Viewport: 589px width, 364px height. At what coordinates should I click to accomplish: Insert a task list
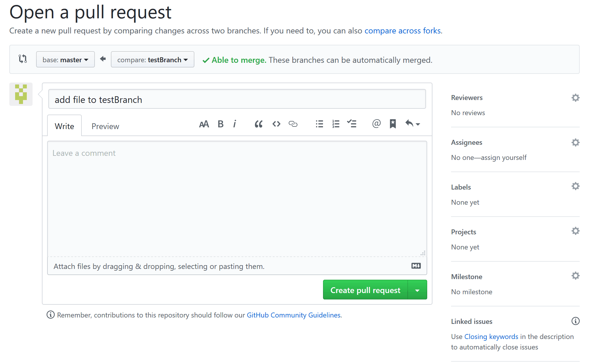(x=352, y=124)
